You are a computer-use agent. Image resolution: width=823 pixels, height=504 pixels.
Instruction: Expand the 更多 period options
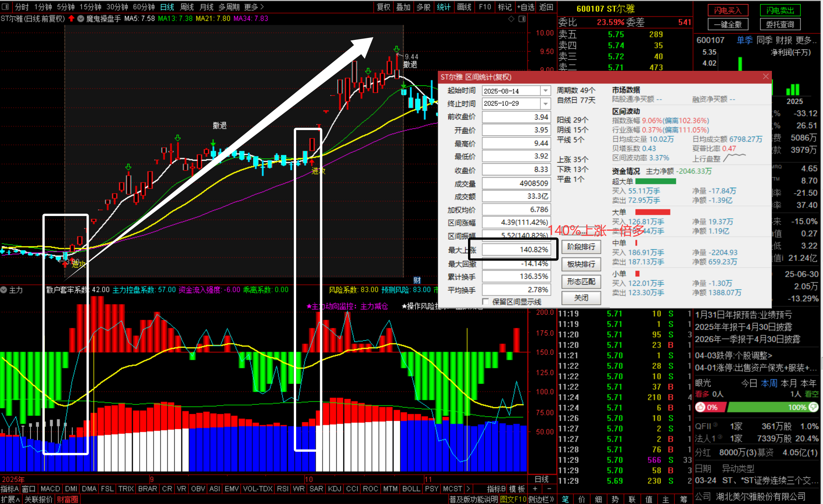point(254,7)
